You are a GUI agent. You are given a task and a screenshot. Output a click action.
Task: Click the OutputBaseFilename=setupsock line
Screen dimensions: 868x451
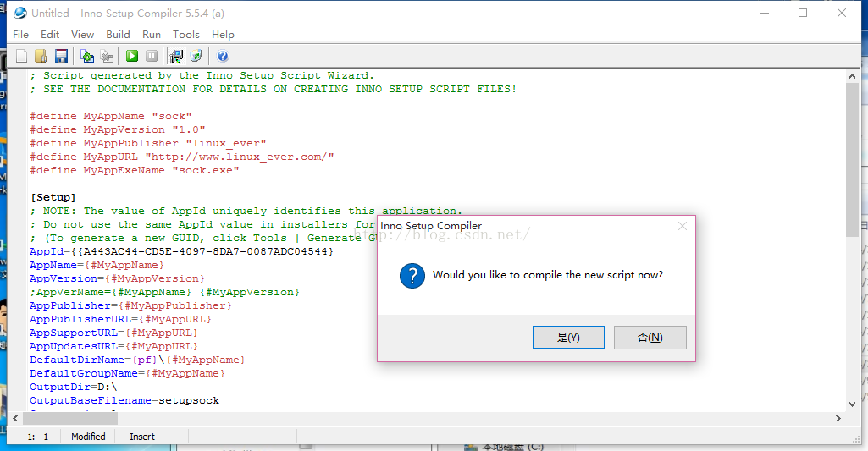click(124, 400)
